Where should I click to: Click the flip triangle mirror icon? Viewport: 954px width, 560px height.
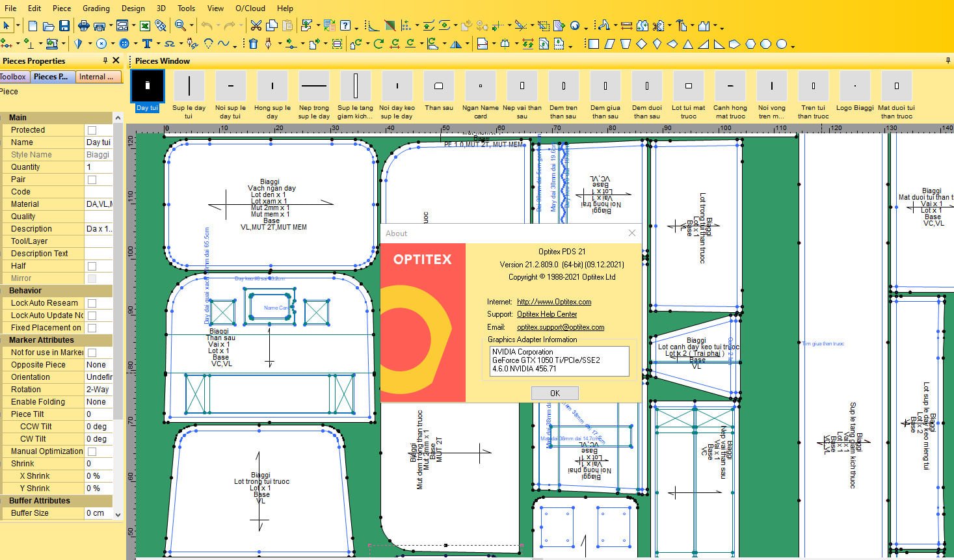(455, 44)
